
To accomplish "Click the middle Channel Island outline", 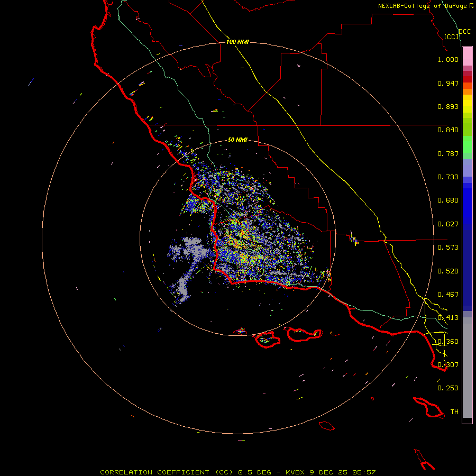I will 268,340.
